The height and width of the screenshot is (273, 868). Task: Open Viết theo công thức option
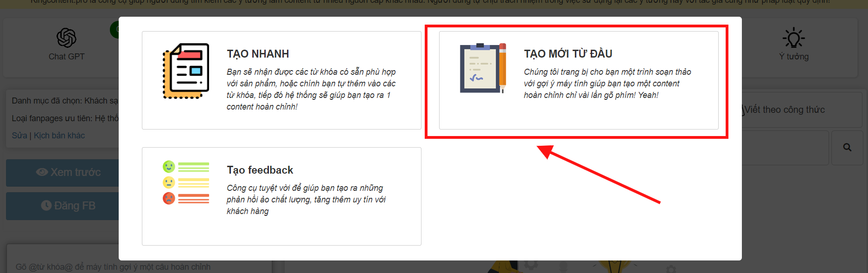pyautogui.click(x=785, y=110)
